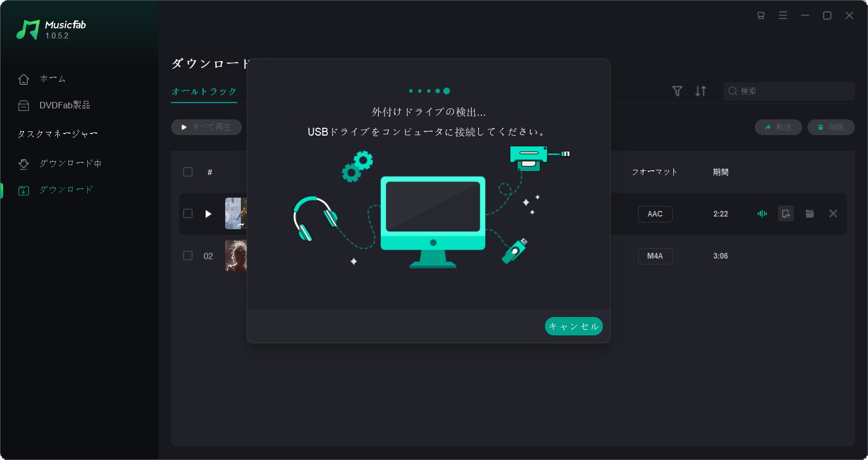Click the フォーマット column header
868x460 pixels.
(x=655, y=172)
